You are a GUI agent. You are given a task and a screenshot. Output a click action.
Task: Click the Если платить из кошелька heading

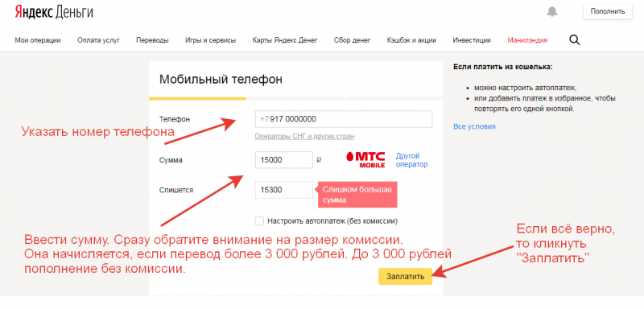coord(502,67)
